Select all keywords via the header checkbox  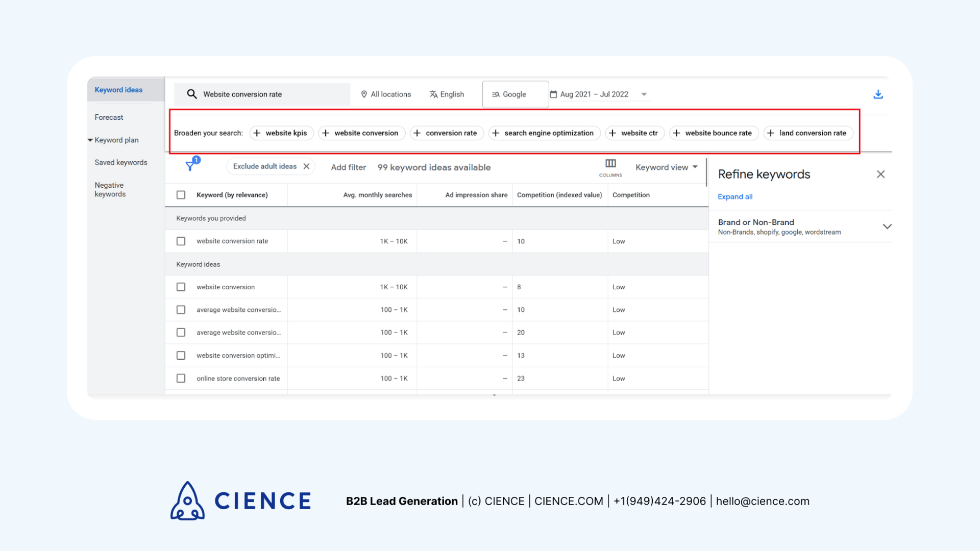[181, 194]
